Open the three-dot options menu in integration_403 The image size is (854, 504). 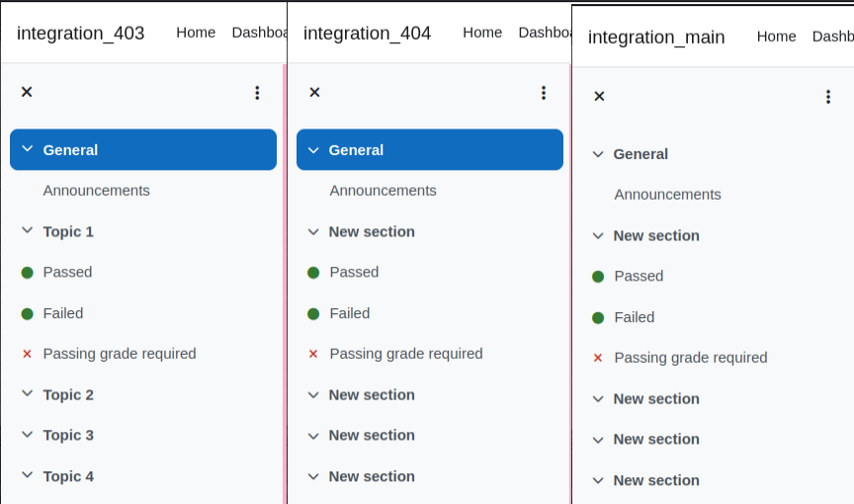click(257, 93)
